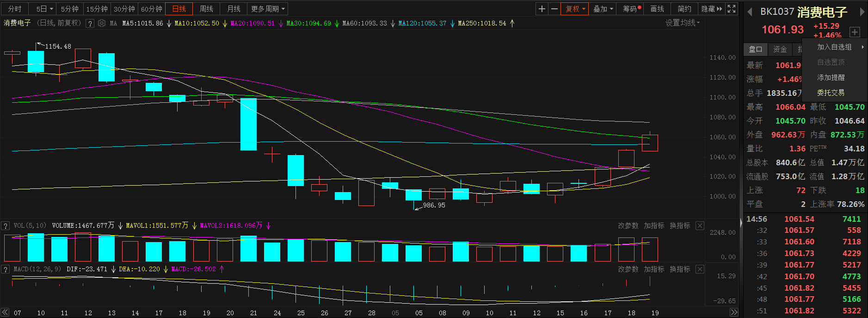The height and width of the screenshot is (318, 868).
Task: Open the 更多周期 period dropdown
Action: 268,9
